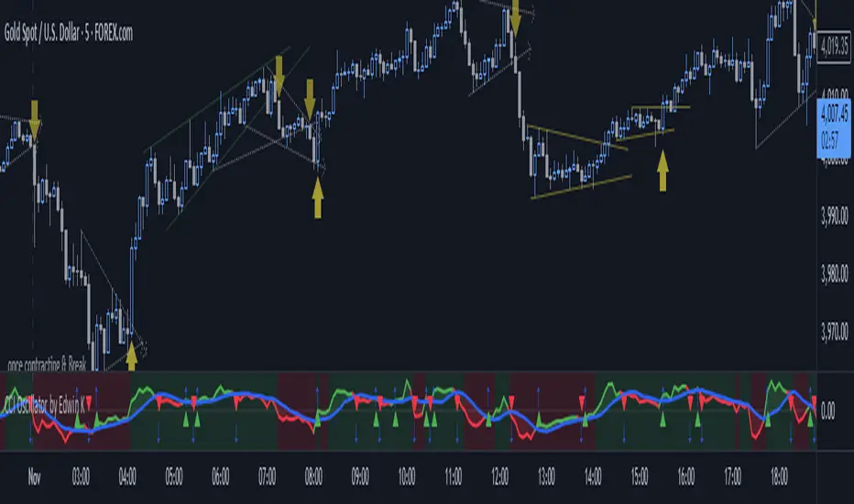Click the 06:00 time axis label

pyautogui.click(x=221, y=477)
